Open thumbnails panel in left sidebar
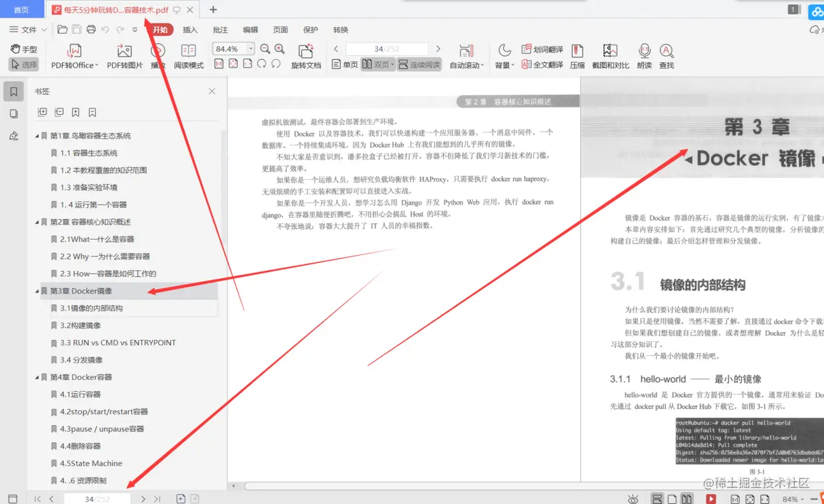Viewport: 824px width, 504px height. point(13,114)
